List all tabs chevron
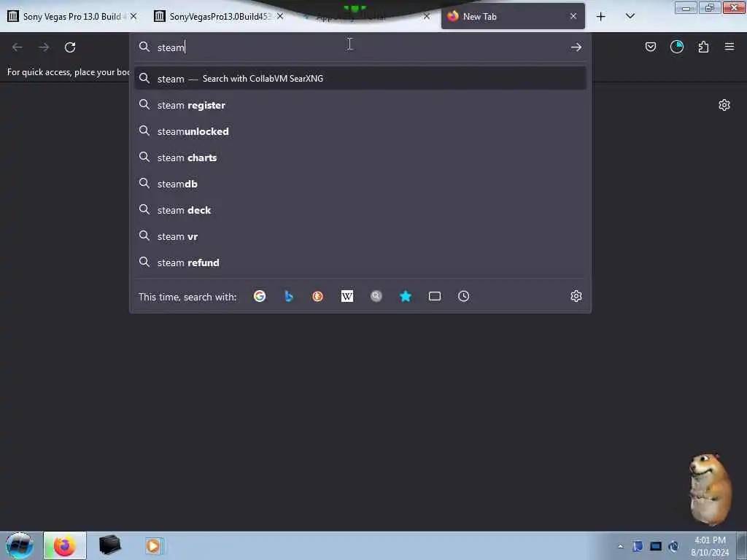 630,16
